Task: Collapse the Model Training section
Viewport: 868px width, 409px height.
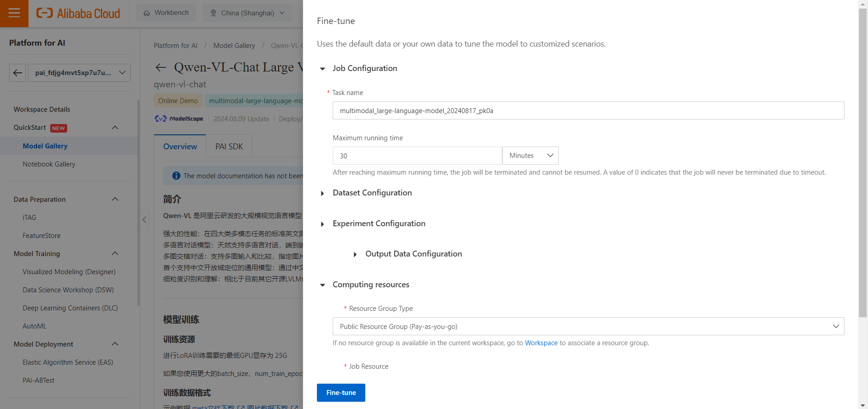Action: pos(115,253)
